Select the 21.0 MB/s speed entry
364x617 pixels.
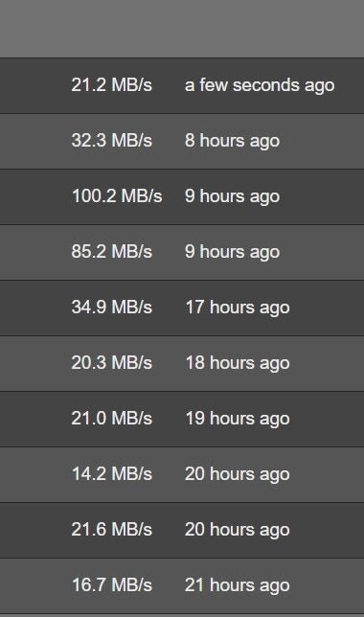[111, 419]
